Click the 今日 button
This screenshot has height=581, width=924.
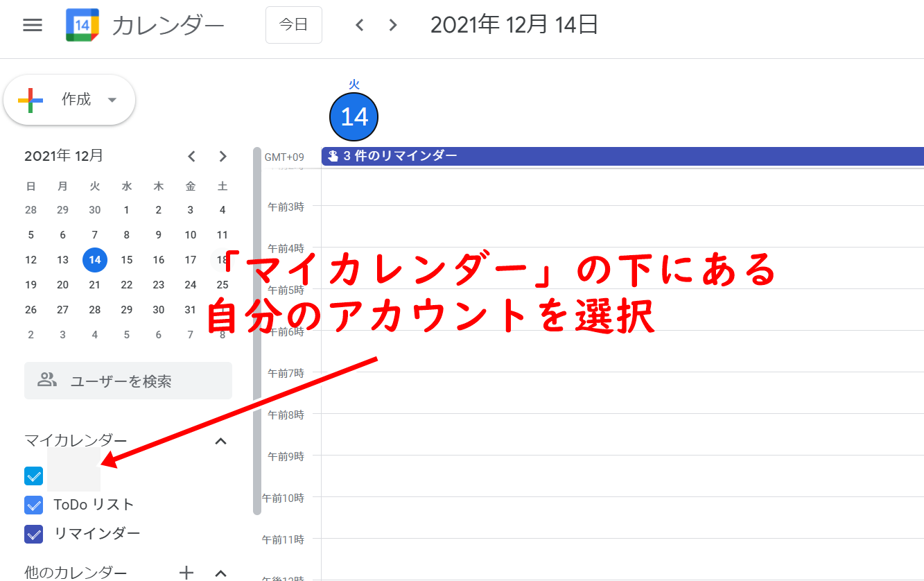[x=293, y=25]
